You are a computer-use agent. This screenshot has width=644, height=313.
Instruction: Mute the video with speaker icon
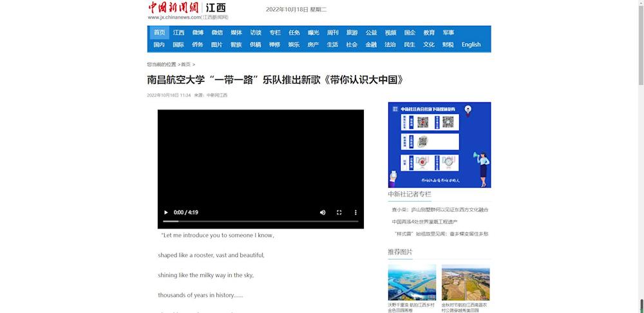[x=323, y=213]
